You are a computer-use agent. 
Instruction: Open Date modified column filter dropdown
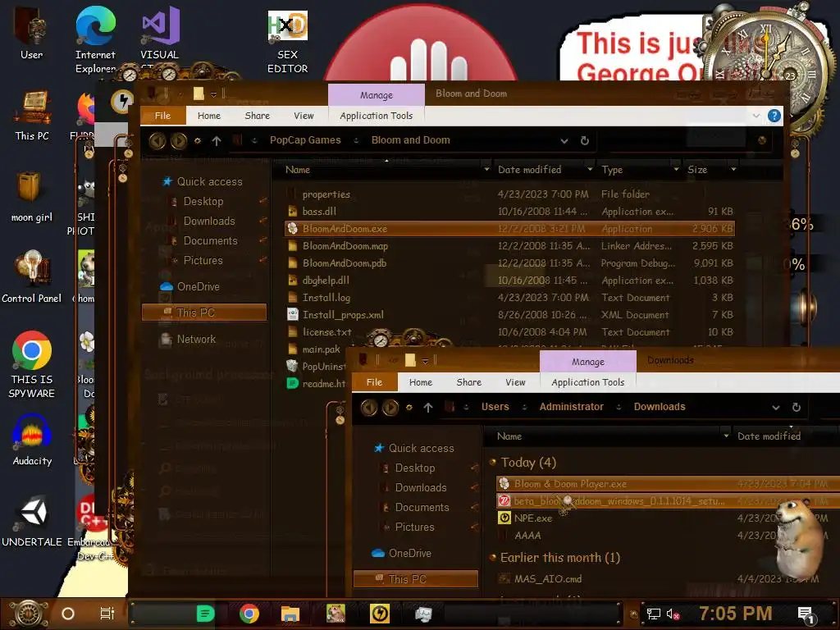tap(590, 169)
